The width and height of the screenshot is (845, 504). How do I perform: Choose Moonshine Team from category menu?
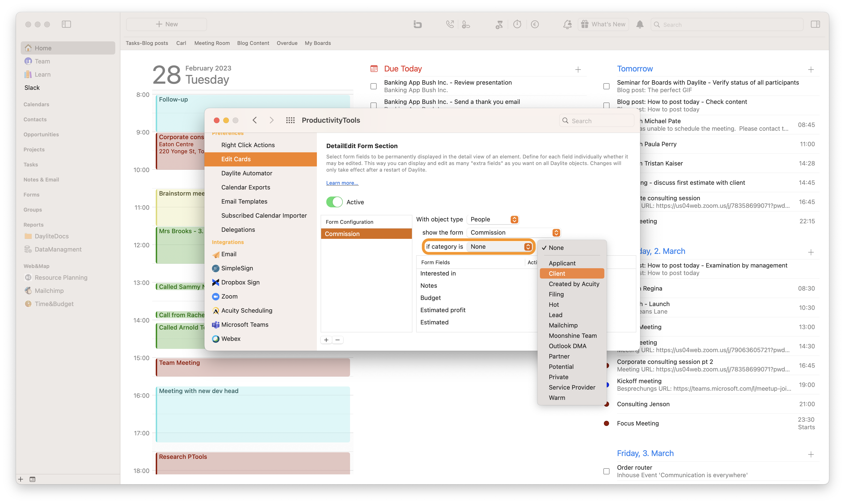coord(572,335)
